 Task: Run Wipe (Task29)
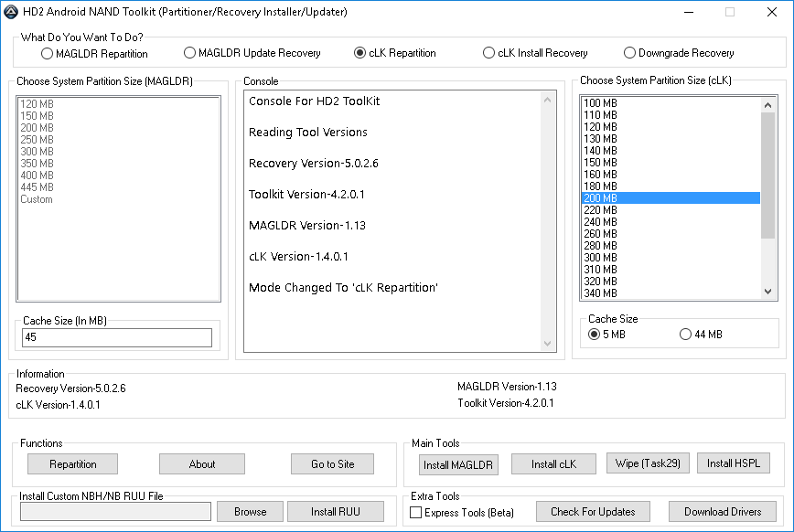click(648, 463)
